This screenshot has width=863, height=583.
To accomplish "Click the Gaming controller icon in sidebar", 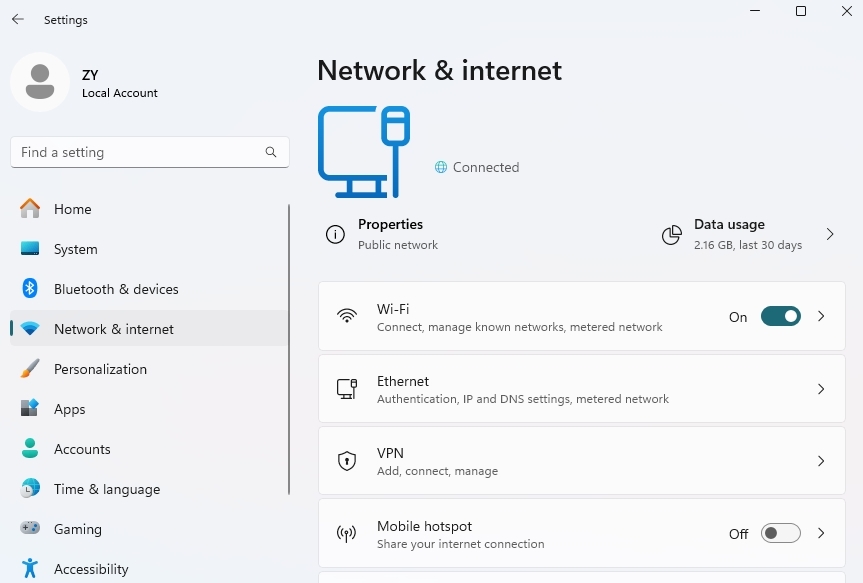I will (x=29, y=529).
